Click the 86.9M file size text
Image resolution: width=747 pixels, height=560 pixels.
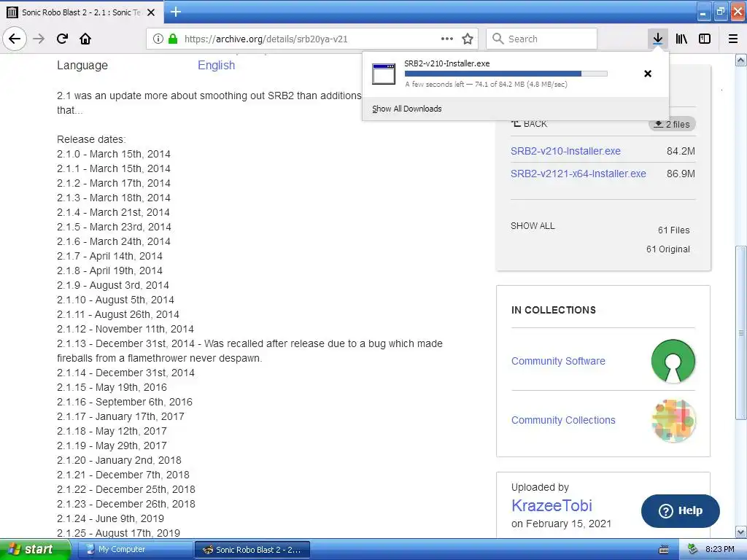click(681, 174)
